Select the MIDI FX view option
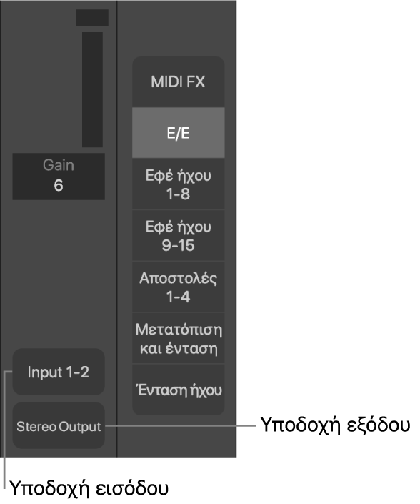Viewport: 420px width, 504px height. click(x=178, y=81)
